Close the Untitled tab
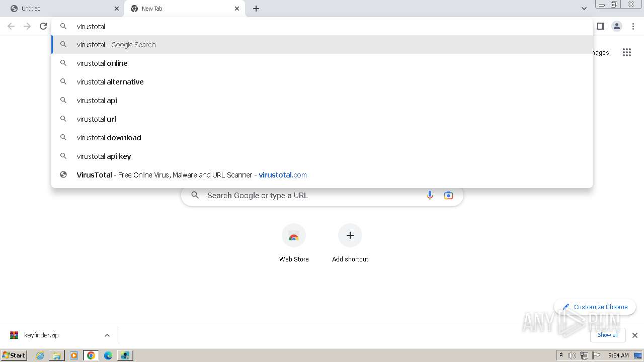The height and width of the screenshot is (362, 644). (x=117, y=9)
